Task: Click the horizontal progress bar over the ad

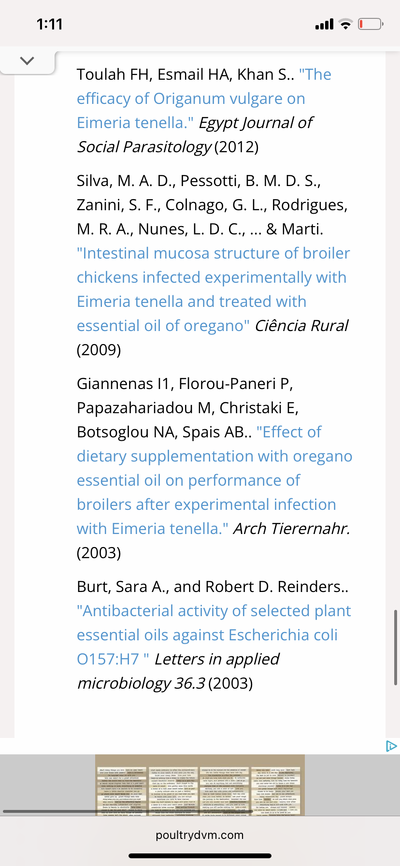Action: 128,811
